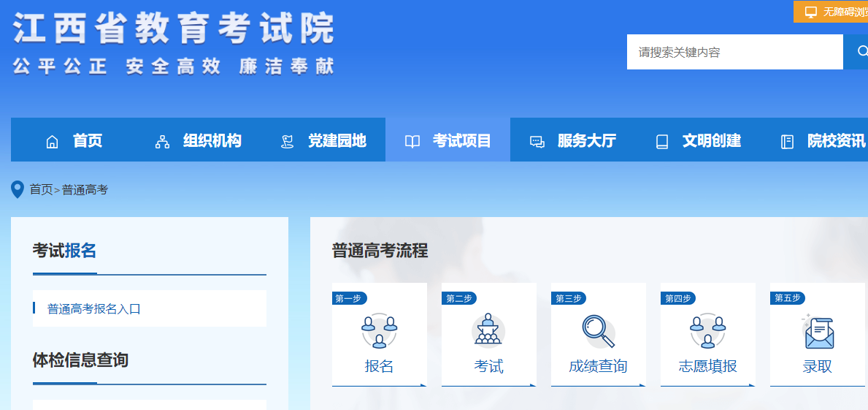
Task: Click the open-book icon beside 考试项目
Action: [412, 142]
